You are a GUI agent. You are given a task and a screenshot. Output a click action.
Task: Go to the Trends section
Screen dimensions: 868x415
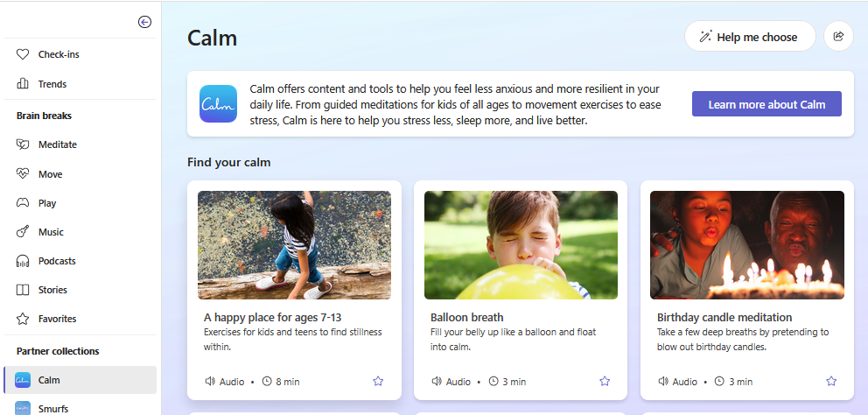(x=52, y=84)
